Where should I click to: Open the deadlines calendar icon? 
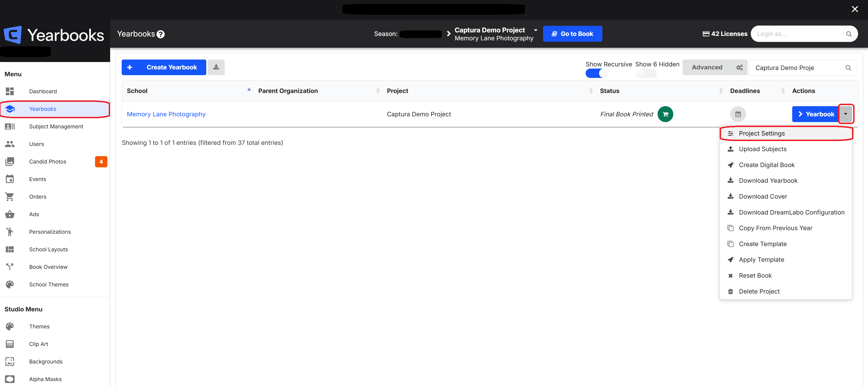click(738, 114)
